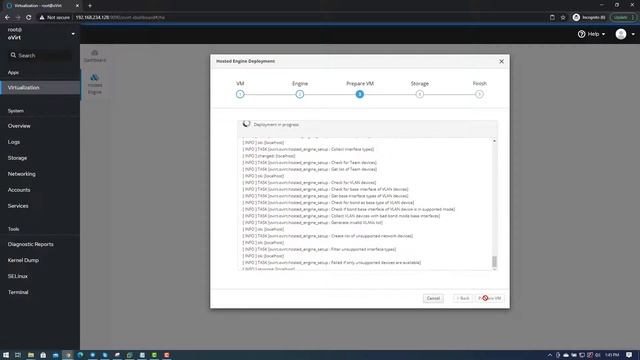This screenshot has width=640, height=360.
Task: Click the Incognito profile indicator
Action: click(x=589, y=18)
